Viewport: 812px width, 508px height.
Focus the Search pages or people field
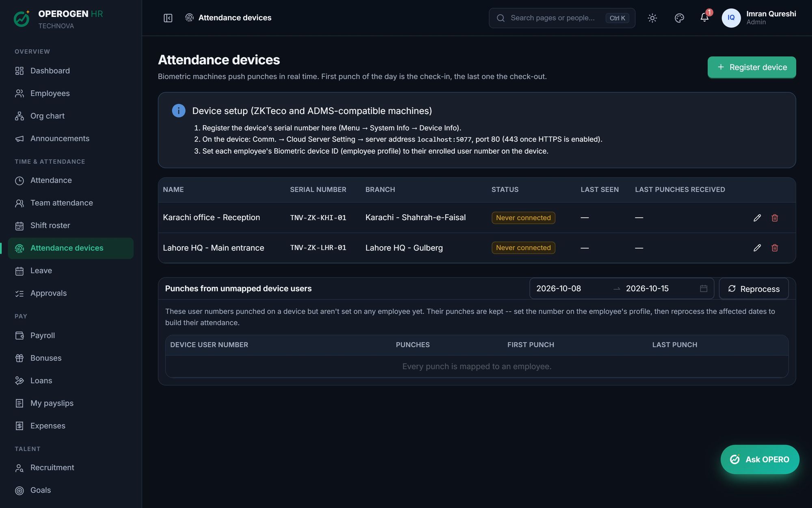(x=562, y=18)
